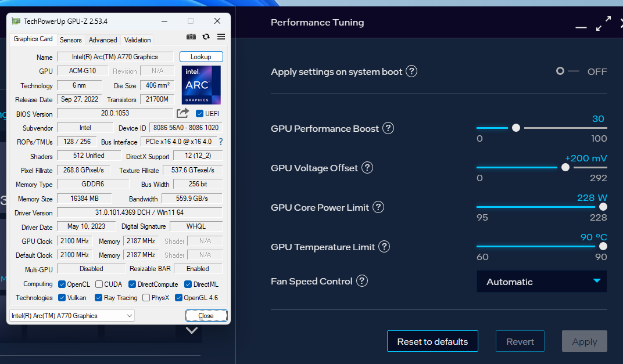
Task: Toggle the OpenGL 4.6 checkbox
Action: click(x=178, y=298)
